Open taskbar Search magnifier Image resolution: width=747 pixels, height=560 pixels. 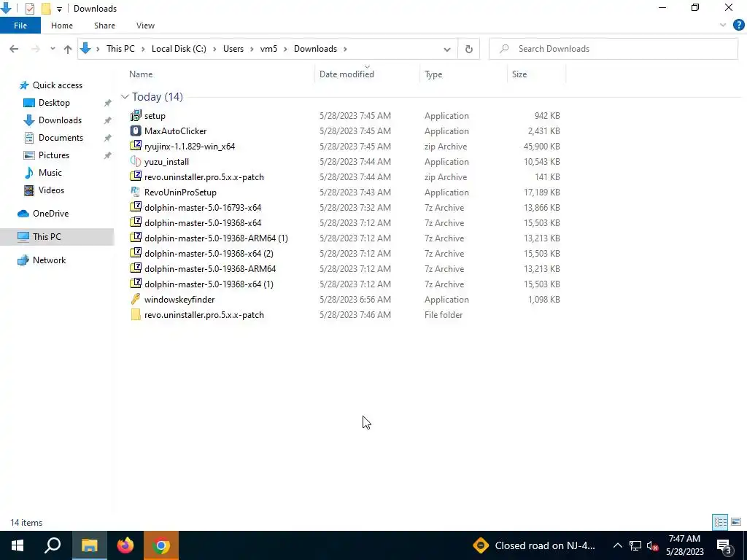click(x=53, y=545)
